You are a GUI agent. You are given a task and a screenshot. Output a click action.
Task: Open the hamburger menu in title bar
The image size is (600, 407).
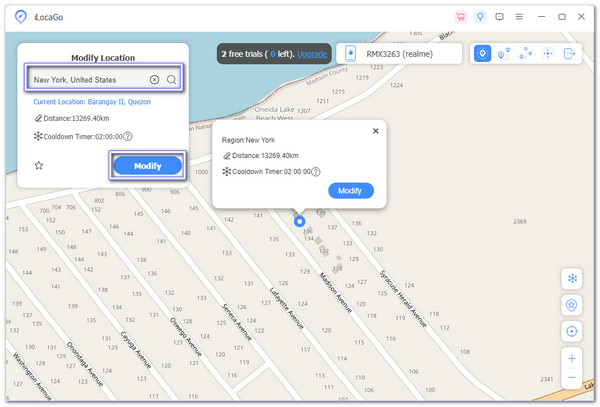pyautogui.click(x=519, y=17)
